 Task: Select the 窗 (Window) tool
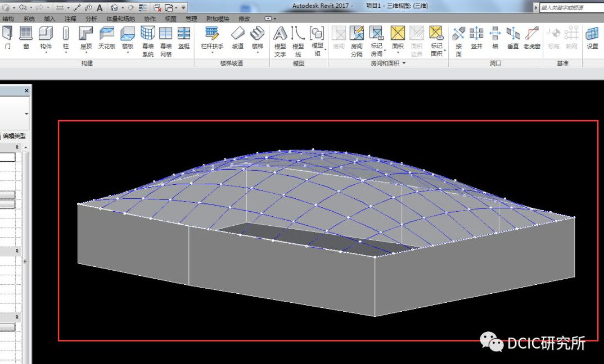point(26,38)
